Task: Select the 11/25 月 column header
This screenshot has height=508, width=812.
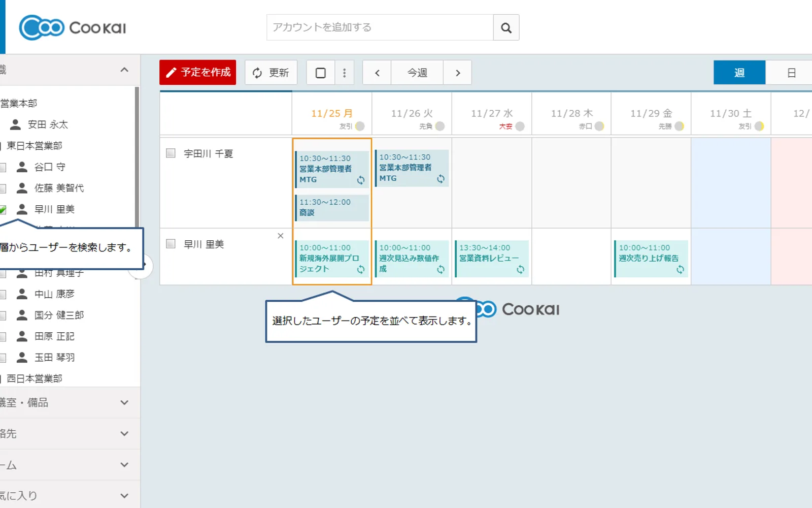Action: coord(332,114)
